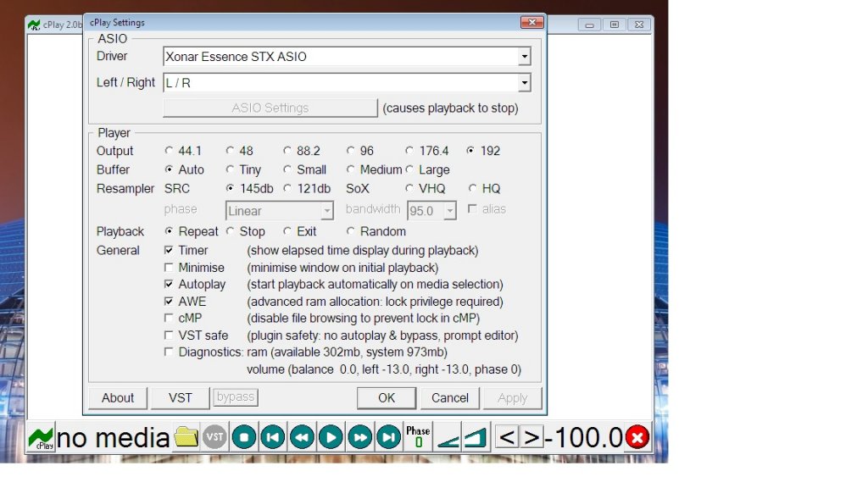Open the bandwidth 95.0 dropdown
Screen dimensions: 868x488
(449, 211)
